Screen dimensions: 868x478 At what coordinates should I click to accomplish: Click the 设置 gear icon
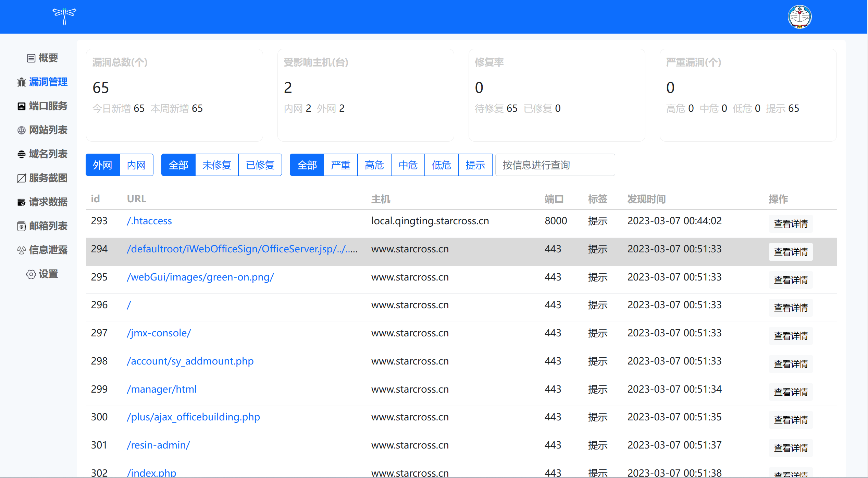click(31, 274)
